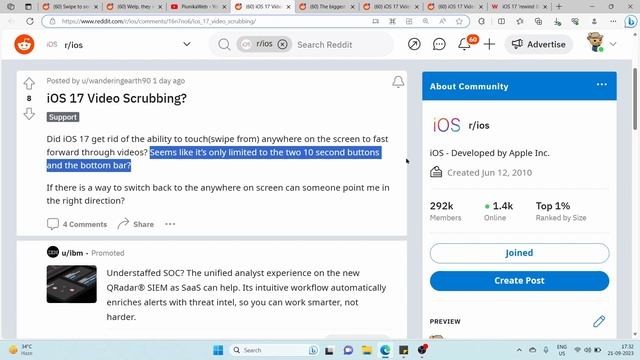The height and width of the screenshot is (360, 640).
Task: Click the address bar URL
Action: [x=158, y=21]
